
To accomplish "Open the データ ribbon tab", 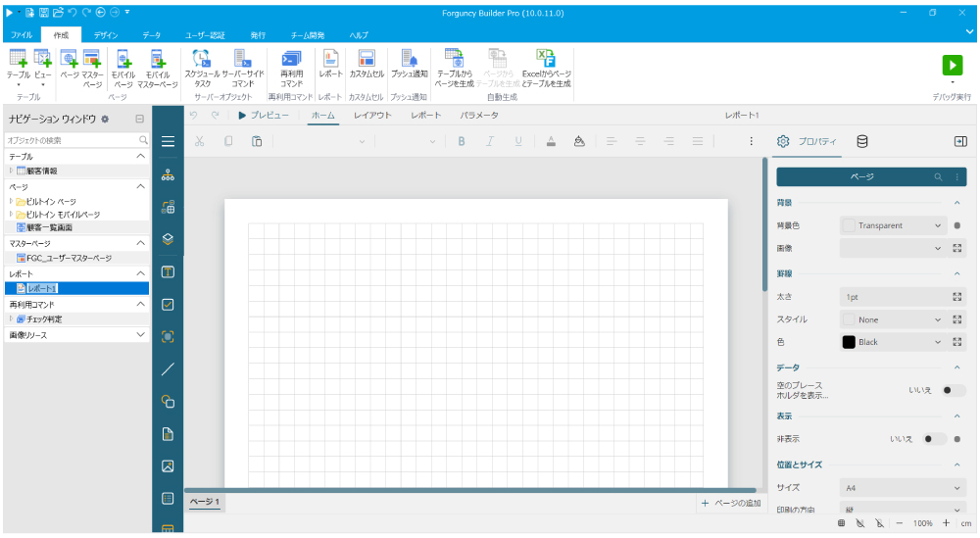I will 152,35.
